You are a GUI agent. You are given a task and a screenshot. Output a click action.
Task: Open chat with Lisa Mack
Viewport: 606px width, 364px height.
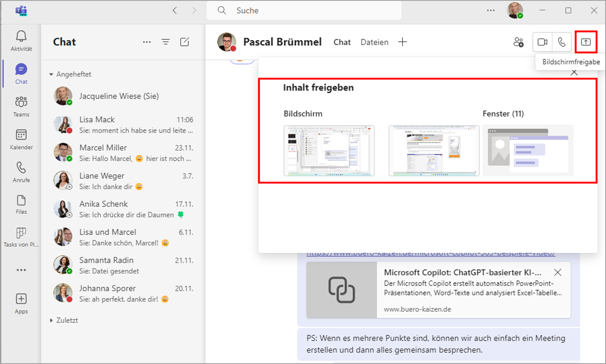point(123,125)
